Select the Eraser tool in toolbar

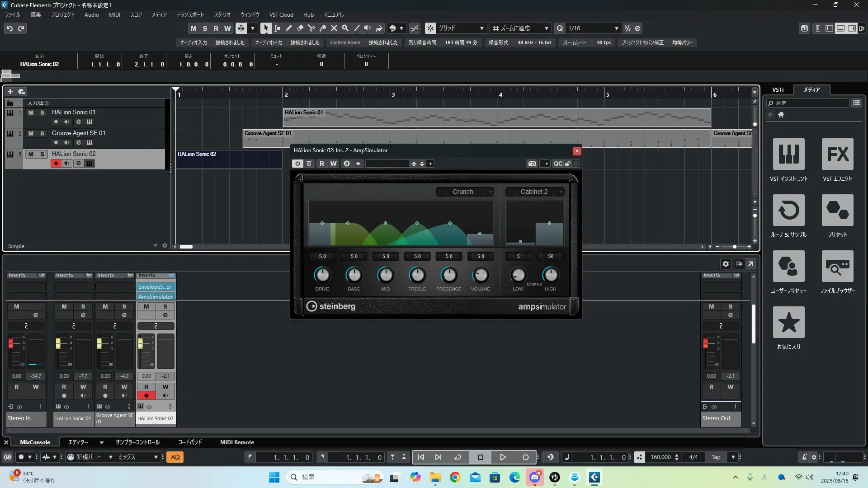[x=300, y=28]
